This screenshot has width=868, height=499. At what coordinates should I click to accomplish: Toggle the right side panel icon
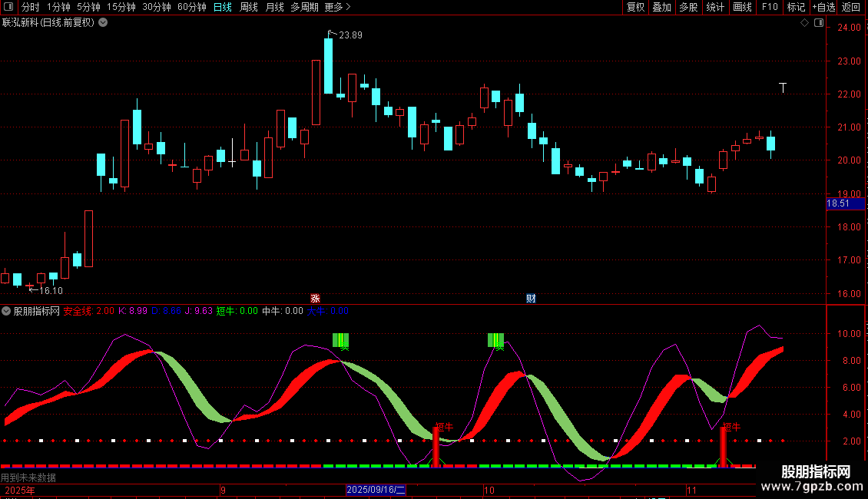tap(819, 23)
